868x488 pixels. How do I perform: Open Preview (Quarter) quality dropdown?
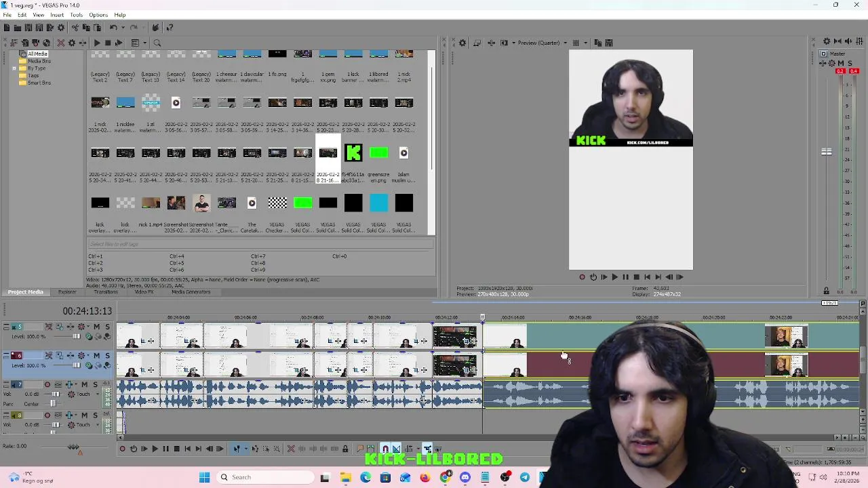566,43
